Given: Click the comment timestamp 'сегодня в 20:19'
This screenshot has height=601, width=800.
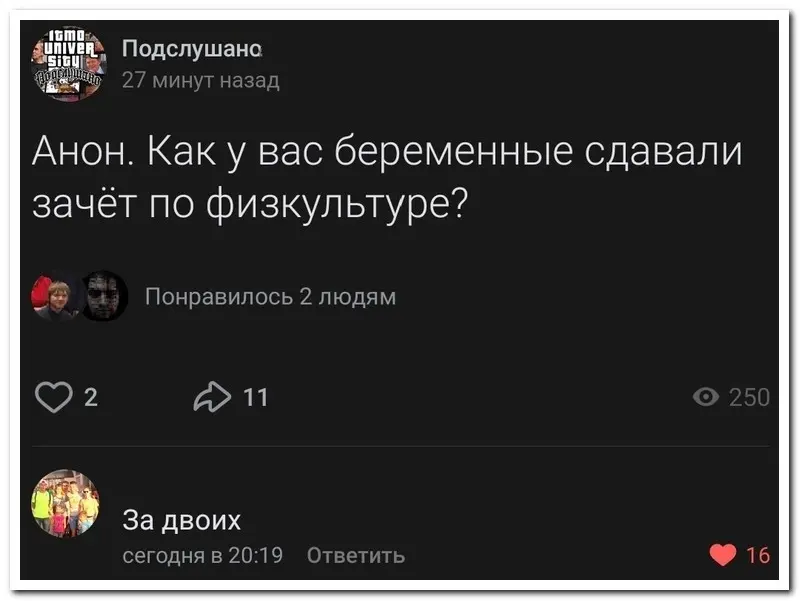Looking at the screenshot, I should pos(202,555).
